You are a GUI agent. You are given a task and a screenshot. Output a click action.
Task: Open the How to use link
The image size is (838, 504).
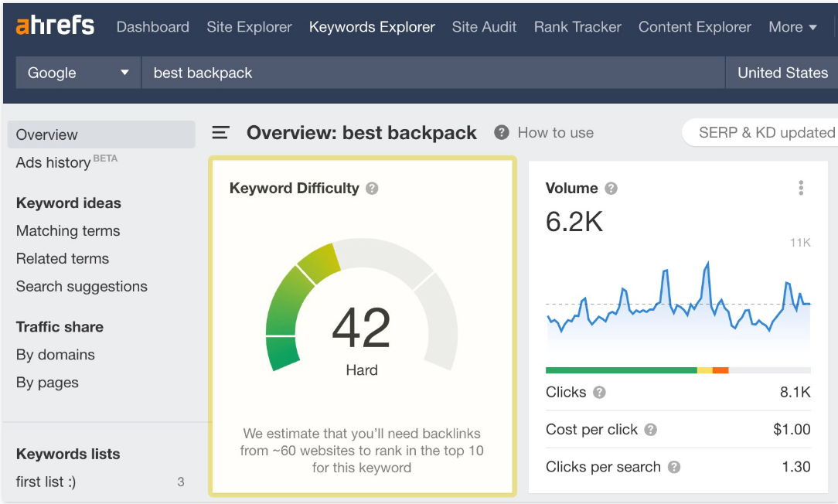click(555, 132)
